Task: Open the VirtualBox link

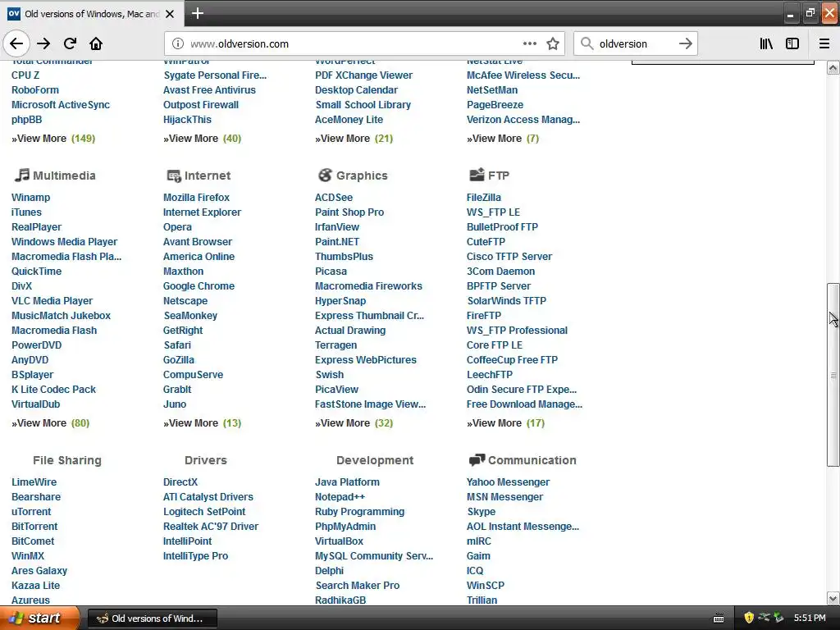Action: 339,541
